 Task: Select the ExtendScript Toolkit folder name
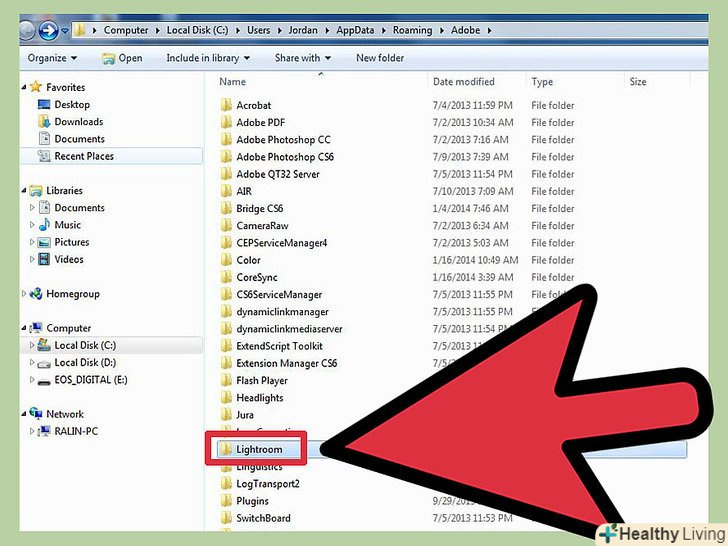click(279, 346)
